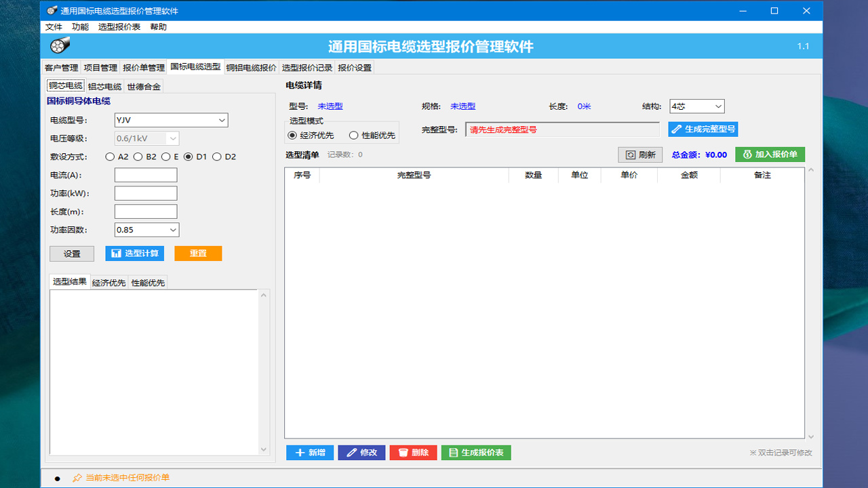This screenshot has width=868, height=488.
Task: Click the 修改 edit button
Action: point(361,453)
